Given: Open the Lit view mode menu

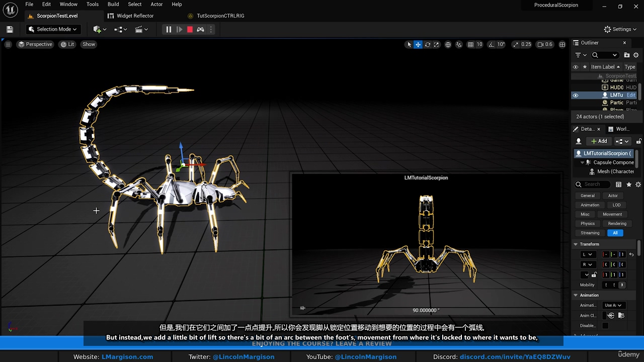Looking at the screenshot, I should [x=67, y=44].
